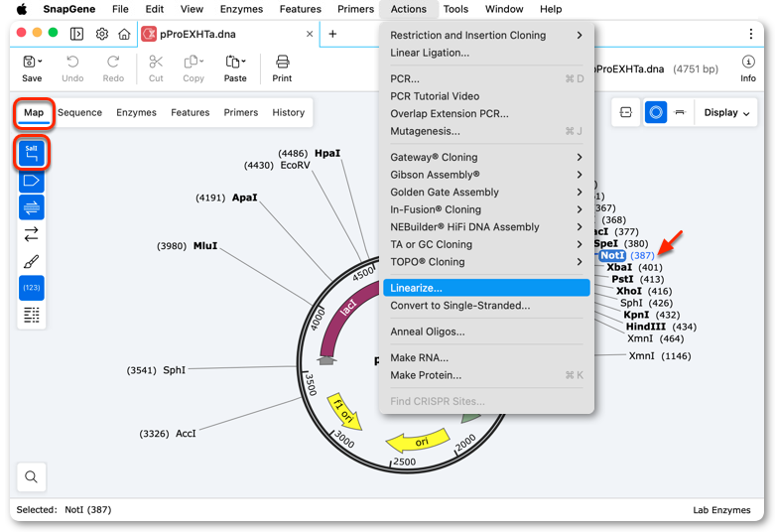Click the yellow ori feature arrow
The height and width of the screenshot is (532, 776).
tap(418, 441)
